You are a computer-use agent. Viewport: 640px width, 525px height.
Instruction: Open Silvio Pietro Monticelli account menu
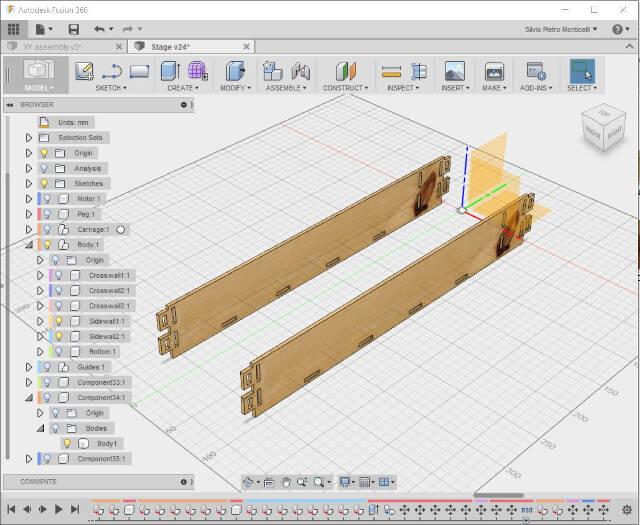561,29
